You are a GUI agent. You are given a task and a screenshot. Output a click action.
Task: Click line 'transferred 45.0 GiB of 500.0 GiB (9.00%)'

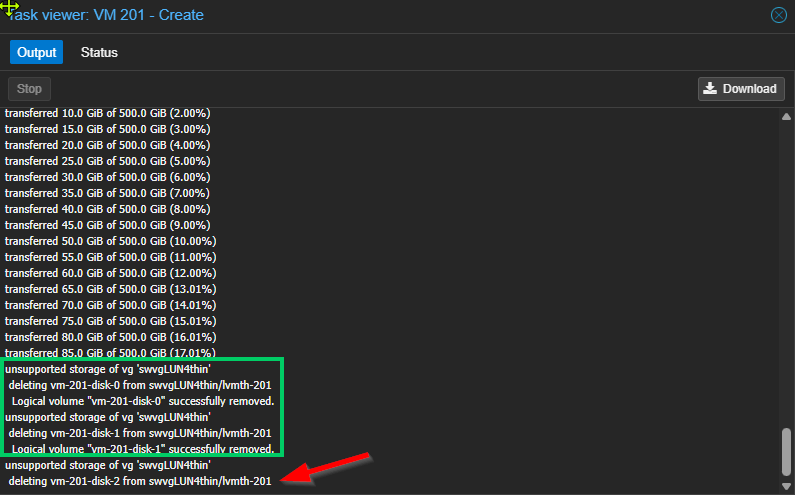click(x=107, y=225)
